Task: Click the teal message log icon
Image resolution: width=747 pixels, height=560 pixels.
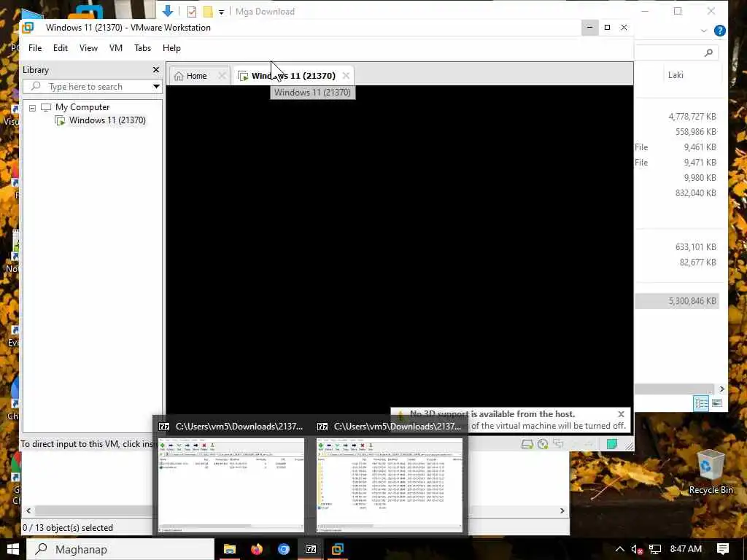Action: tap(612, 444)
